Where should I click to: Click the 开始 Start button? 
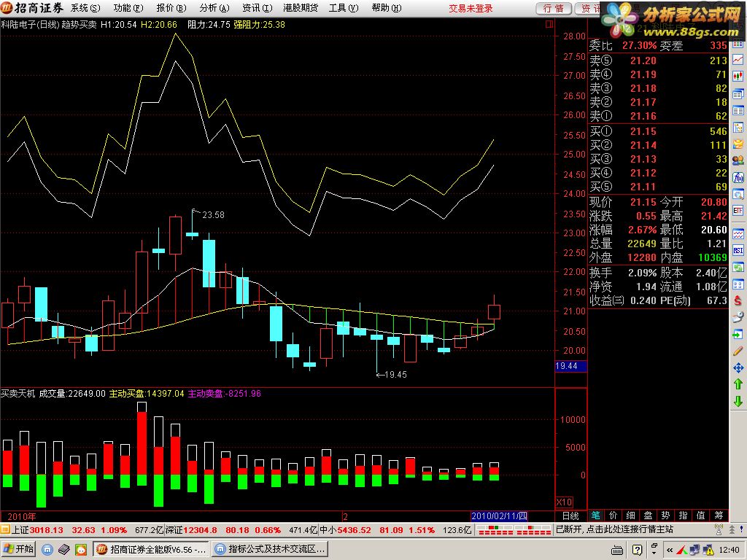18,549
